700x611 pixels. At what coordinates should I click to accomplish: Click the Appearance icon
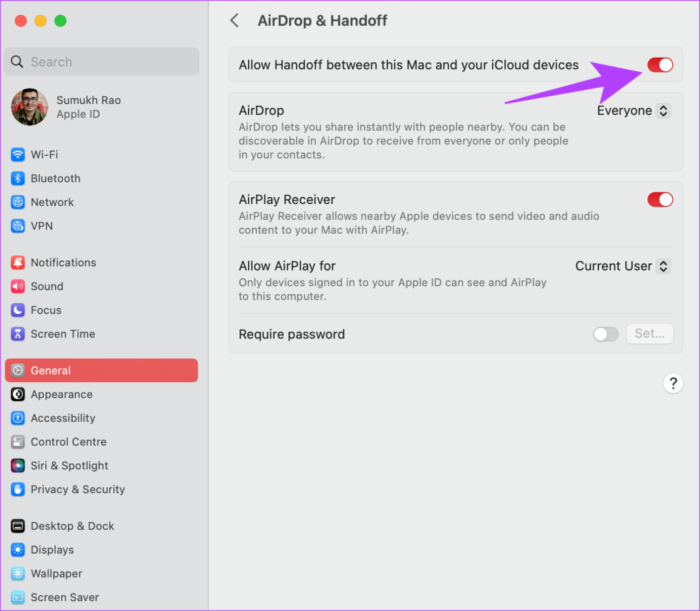point(18,394)
